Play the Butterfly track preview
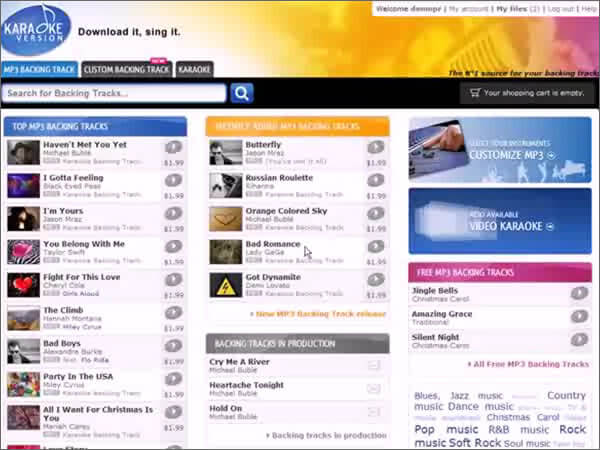The image size is (600, 450). pyautogui.click(x=376, y=147)
